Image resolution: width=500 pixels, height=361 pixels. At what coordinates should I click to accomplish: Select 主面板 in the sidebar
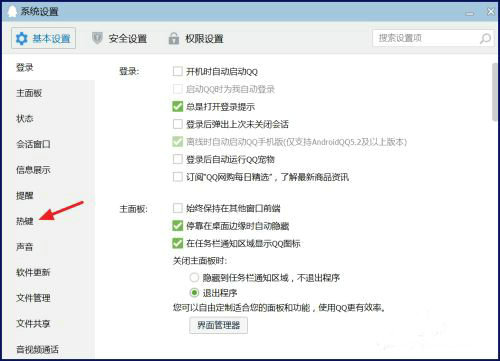[49, 93]
